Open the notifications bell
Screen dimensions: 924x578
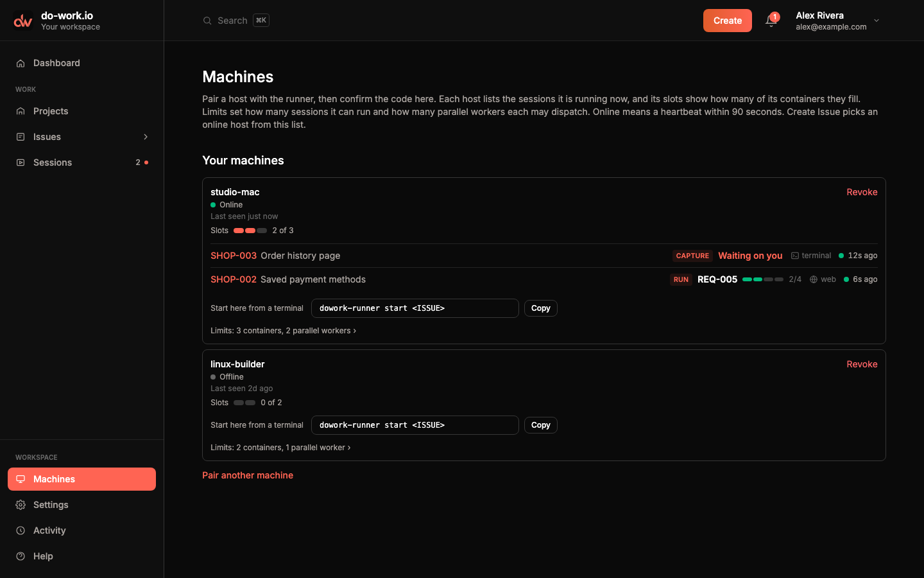pyautogui.click(x=771, y=21)
